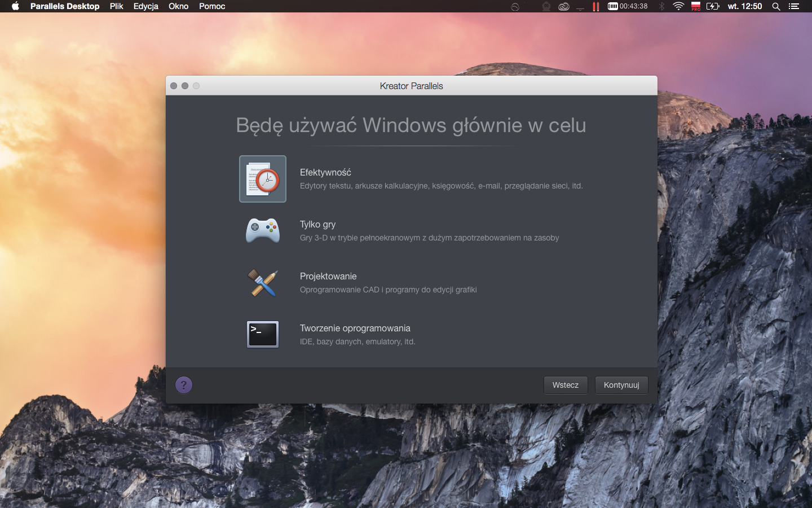812x508 pixels.
Task: Pick the Projektowanie brush and pencil icon
Action: coord(263,282)
